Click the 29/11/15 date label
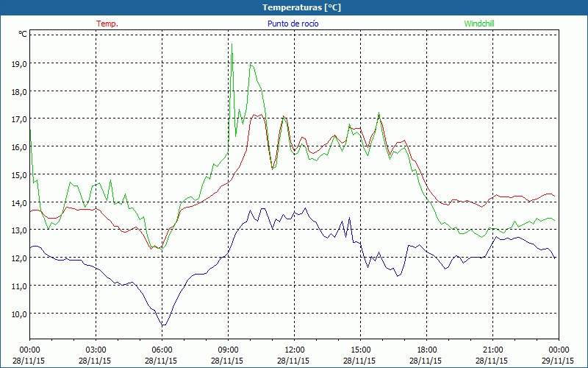The width and height of the screenshot is (588, 368). [x=559, y=361]
